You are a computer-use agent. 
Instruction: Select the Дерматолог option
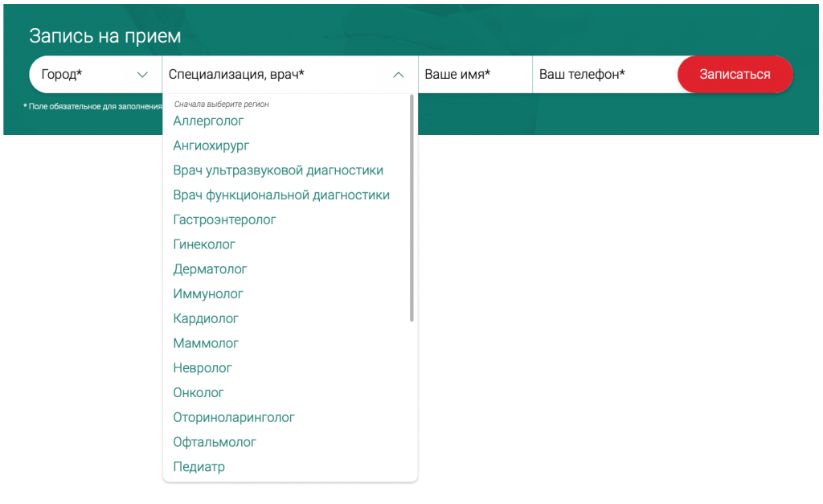(x=210, y=269)
